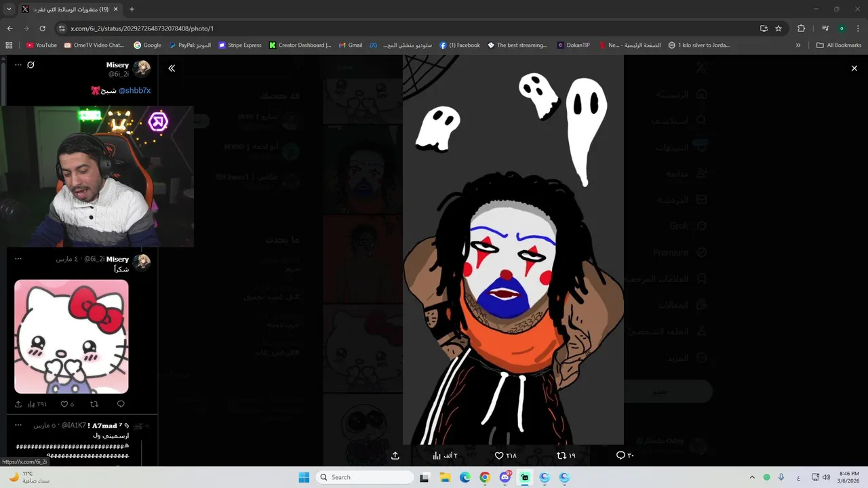Open The best streaming bookmark
Viewport: 868px width, 488px height.
517,45
